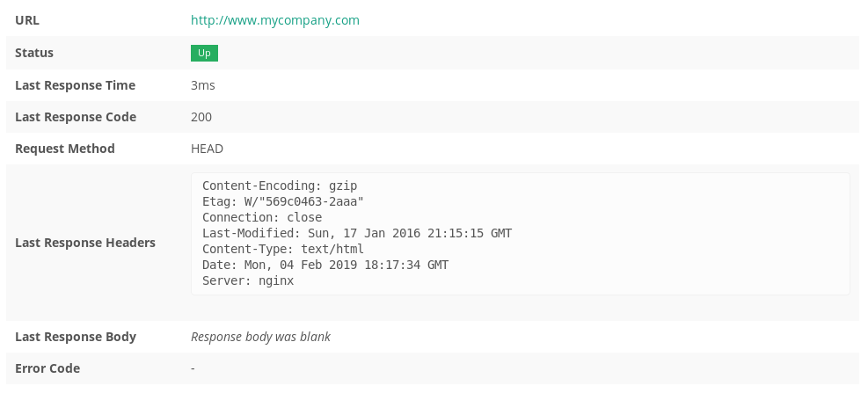Click the Last-Modified header line
Screen dimensions: 868x393
pos(357,234)
